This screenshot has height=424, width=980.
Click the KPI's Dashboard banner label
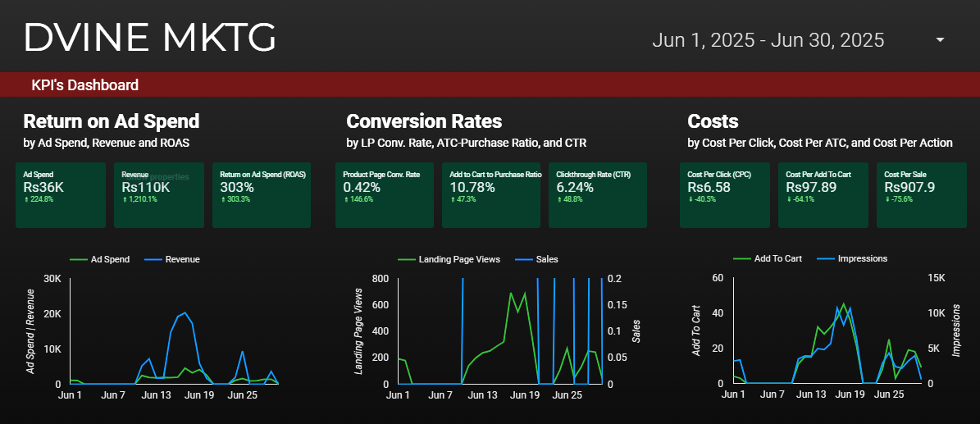pyautogui.click(x=84, y=84)
